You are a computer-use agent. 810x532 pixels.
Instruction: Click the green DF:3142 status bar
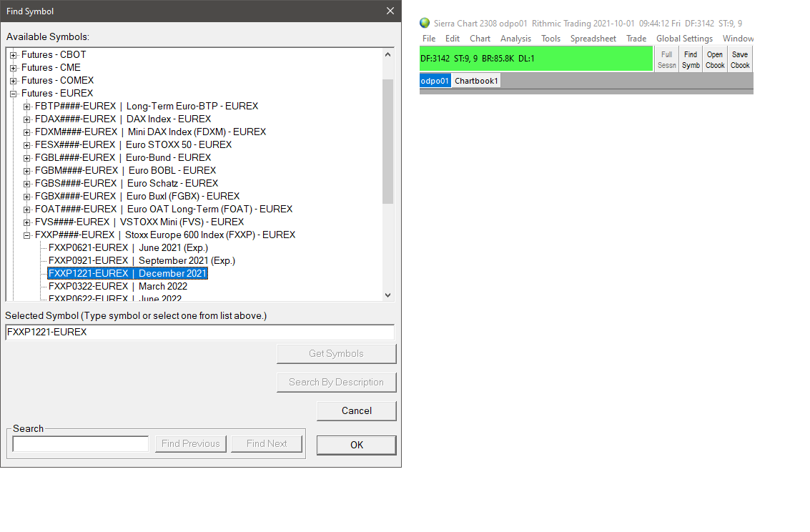point(536,59)
